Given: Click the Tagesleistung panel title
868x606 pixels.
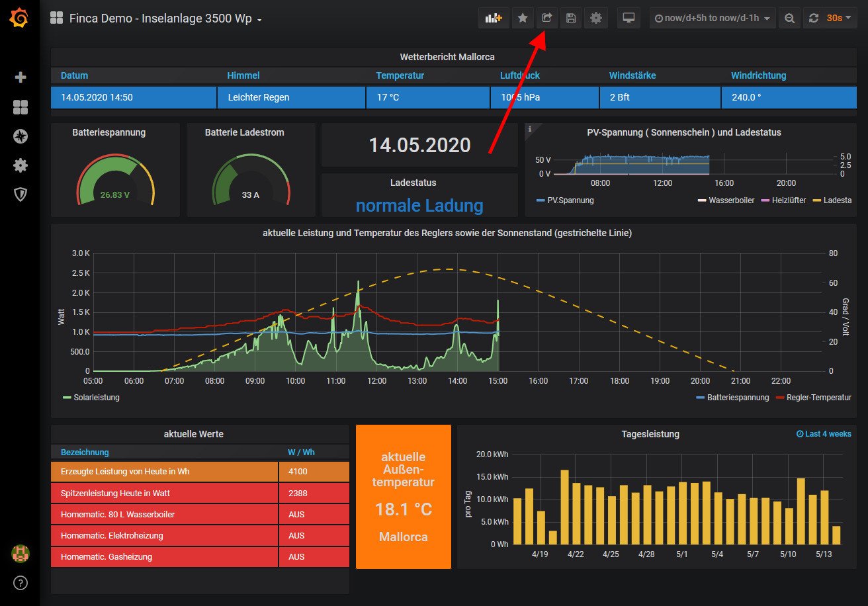Looking at the screenshot, I should [x=650, y=434].
